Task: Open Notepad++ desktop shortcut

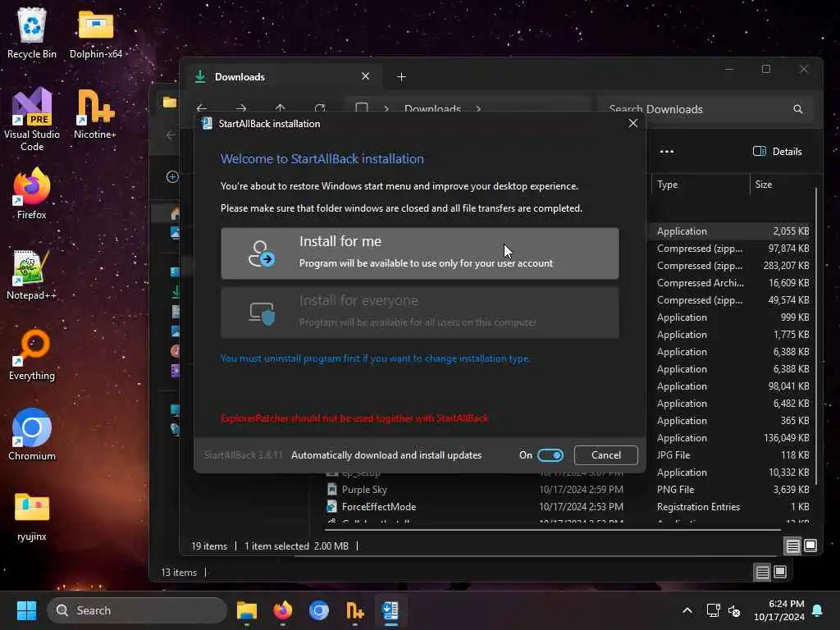Action: (x=32, y=274)
